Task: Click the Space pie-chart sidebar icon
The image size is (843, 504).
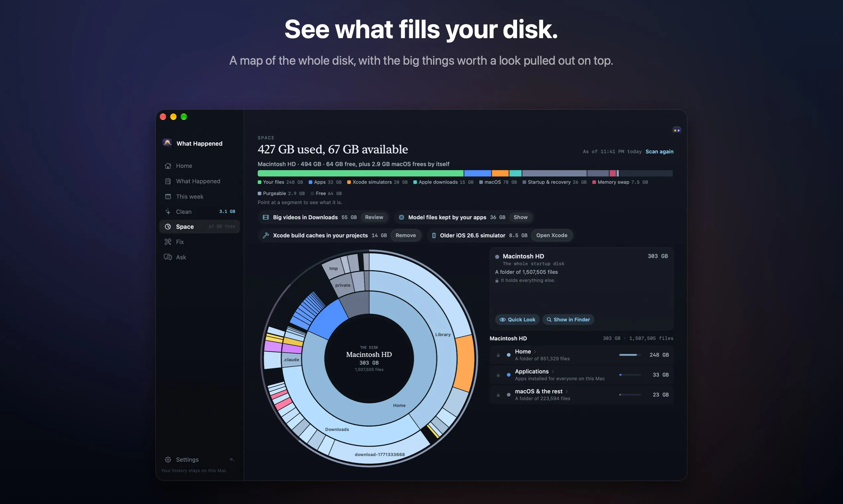Action: tap(168, 226)
